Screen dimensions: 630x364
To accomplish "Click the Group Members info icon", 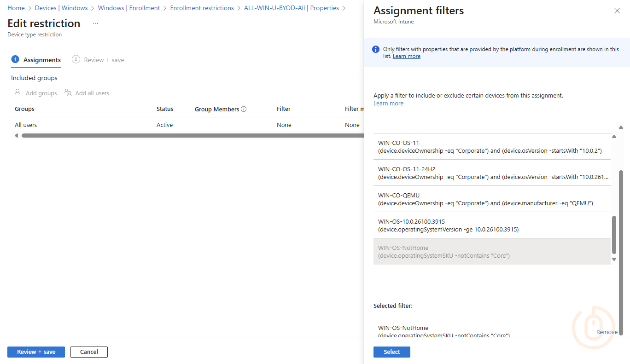I will (x=244, y=110).
